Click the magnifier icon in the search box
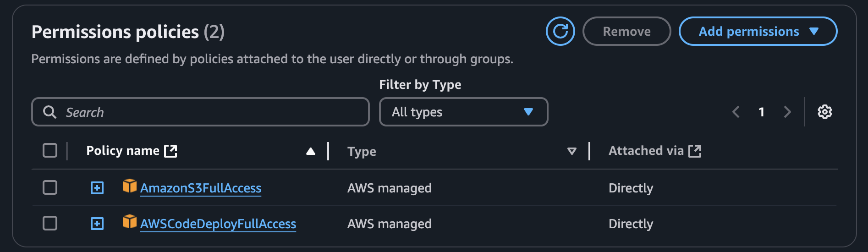 [49, 112]
